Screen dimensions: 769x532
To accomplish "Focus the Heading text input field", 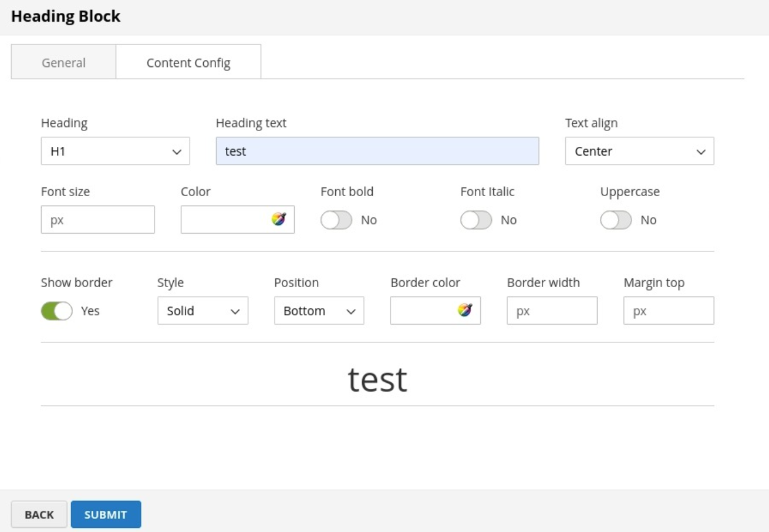I will 377,151.
